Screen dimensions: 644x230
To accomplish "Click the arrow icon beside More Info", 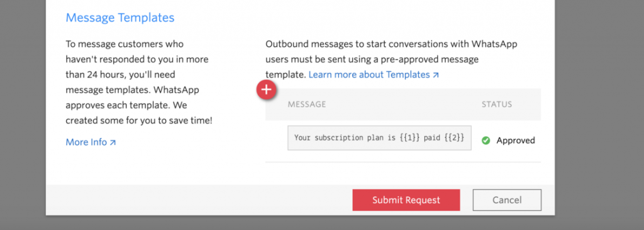I will pos(113,142).
